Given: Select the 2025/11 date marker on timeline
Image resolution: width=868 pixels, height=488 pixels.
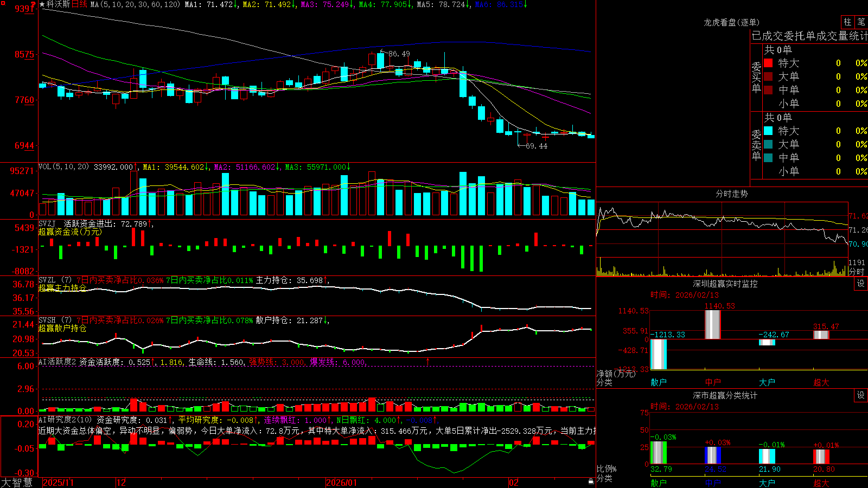Looking at the screenshot, I should (x=58, y=483).
